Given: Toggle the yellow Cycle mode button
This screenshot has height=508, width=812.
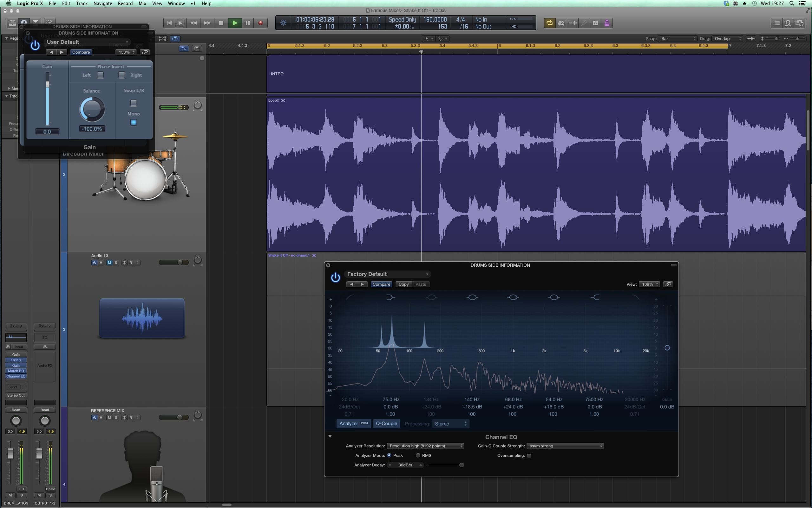Looking at the screenshot, I should tap(550, 23).
